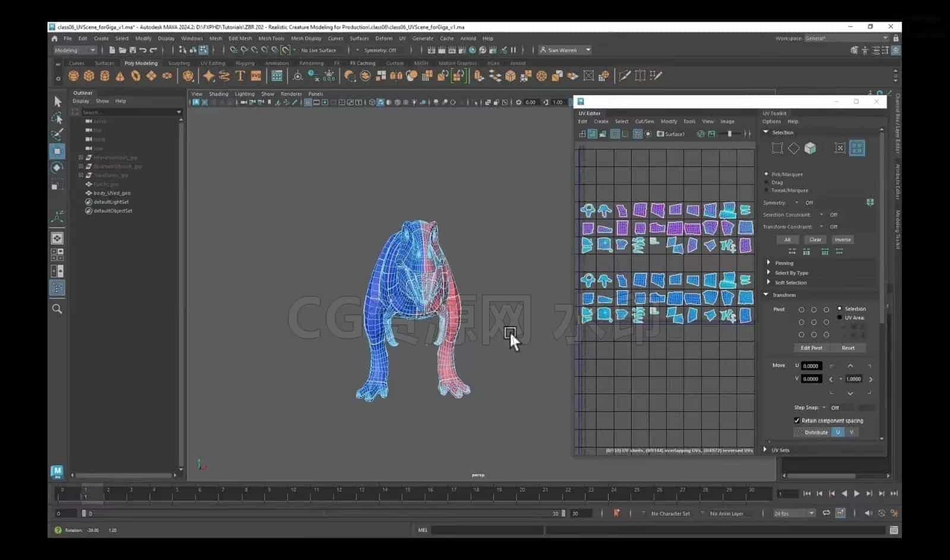This screenshot has height=560, width=950.
Task: Toggle the Retain component spacing checkbox
Action: point(797,421)
